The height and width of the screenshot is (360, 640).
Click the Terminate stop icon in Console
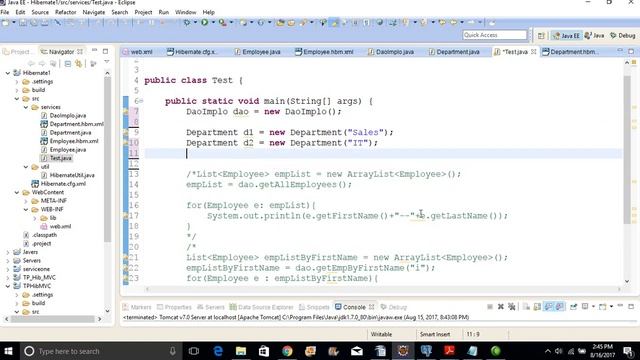[490, 307]
